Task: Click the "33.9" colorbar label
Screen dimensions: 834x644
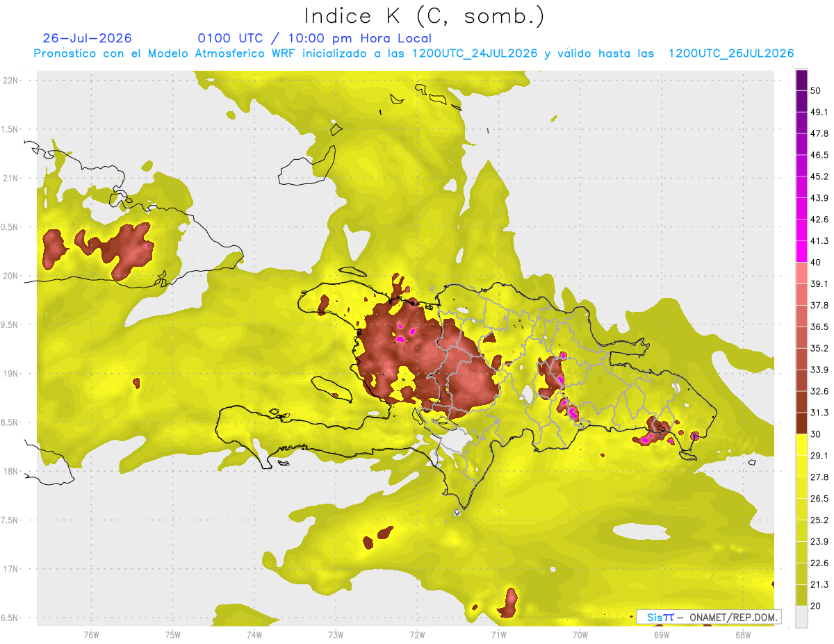Action: tap(819, 370)
